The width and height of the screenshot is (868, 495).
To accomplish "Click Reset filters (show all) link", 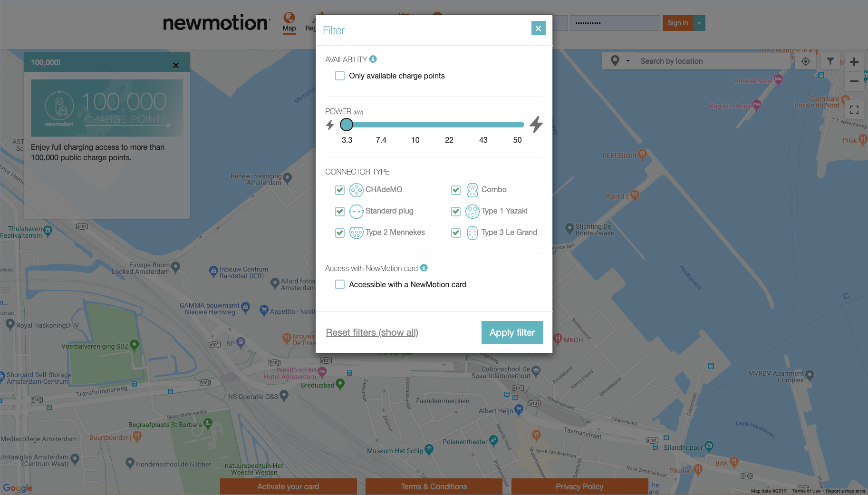I will [372, 332].
